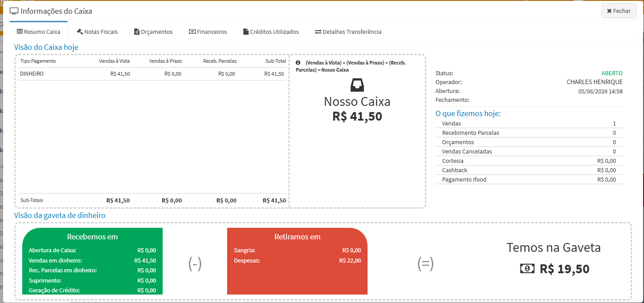This screenshot has width=644, height=303.
Task: Click the Visão do Caixa hoje heading
Action: pyautogui.click(x=46, y=47)
